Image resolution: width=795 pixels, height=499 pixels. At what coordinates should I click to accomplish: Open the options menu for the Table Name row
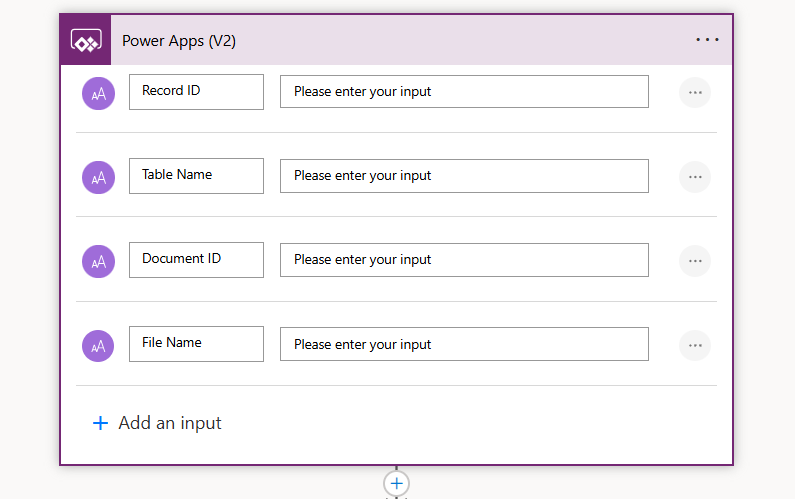tap(695, 176)
